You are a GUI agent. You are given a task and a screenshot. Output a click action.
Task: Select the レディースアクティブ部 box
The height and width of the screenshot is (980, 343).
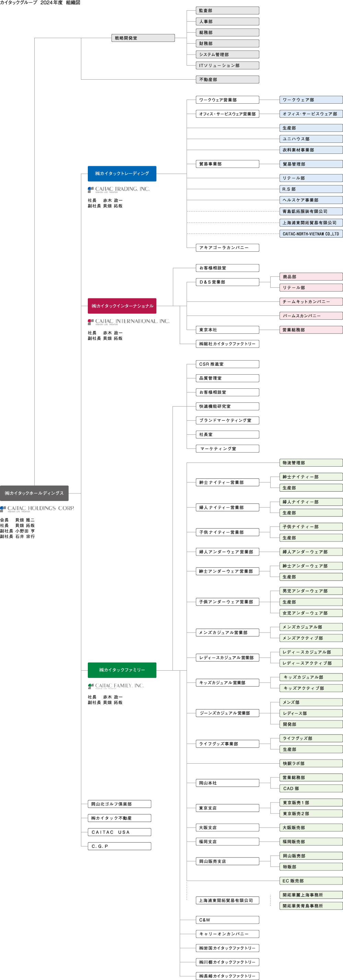tap(311, 663)
